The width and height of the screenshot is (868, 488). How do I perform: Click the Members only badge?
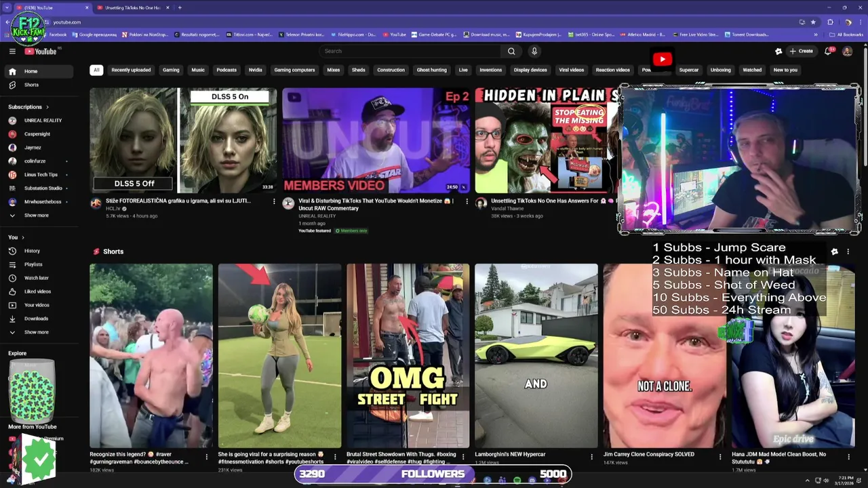351,230
